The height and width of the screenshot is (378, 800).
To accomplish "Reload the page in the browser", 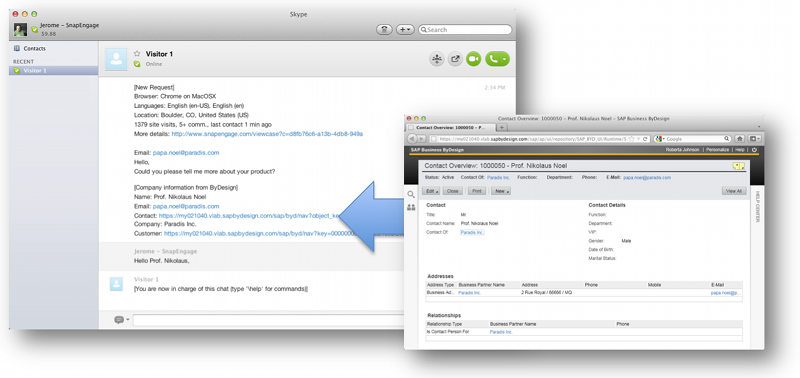I will tap(645, 139).
